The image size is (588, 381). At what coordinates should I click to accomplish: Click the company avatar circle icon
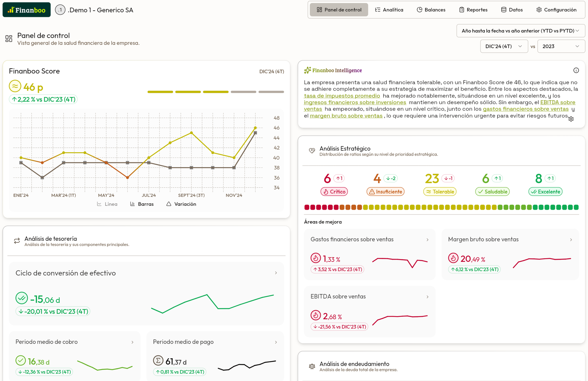coord(60,10)
